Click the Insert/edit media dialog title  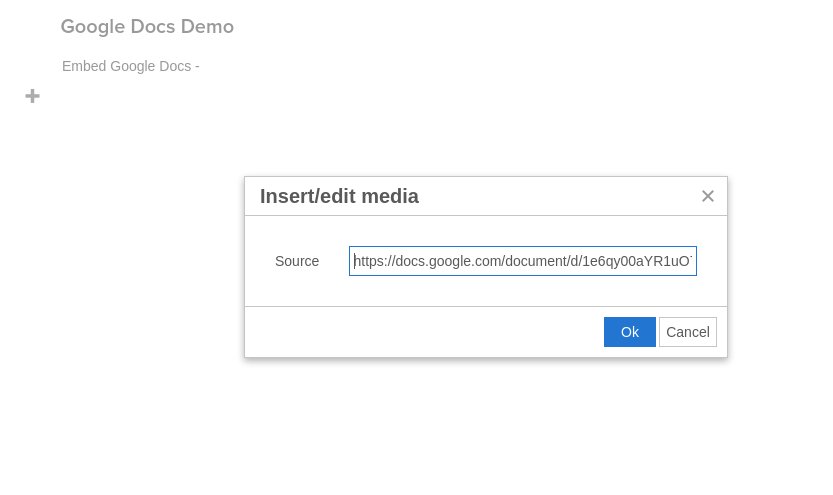tap(339, 196)
